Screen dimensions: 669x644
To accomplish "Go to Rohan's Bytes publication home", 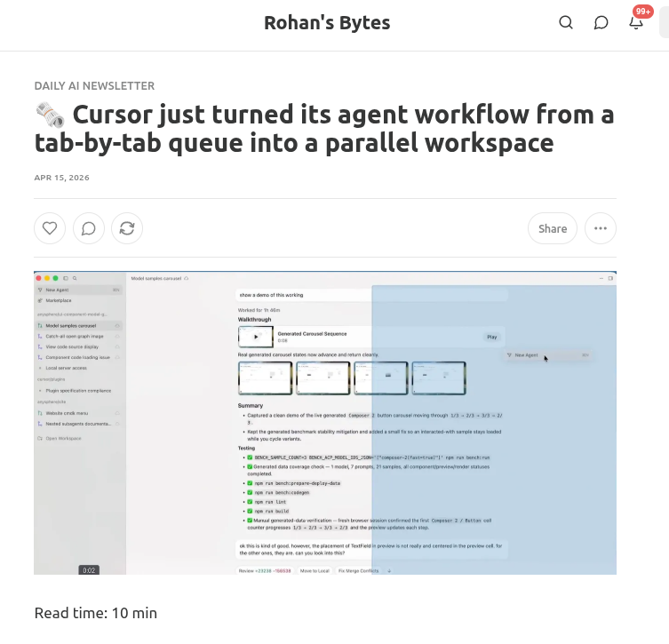I will pos(327,22).
